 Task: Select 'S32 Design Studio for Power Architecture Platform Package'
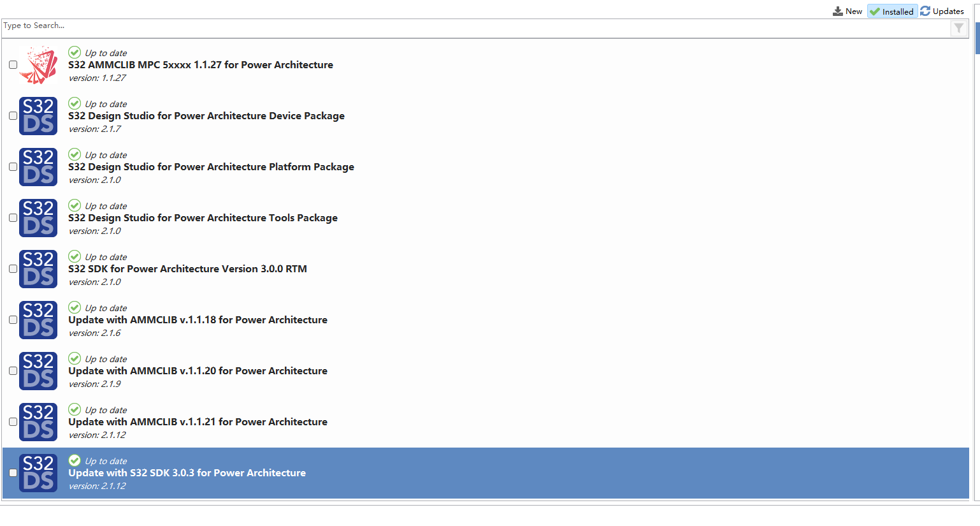pos(211,167)
